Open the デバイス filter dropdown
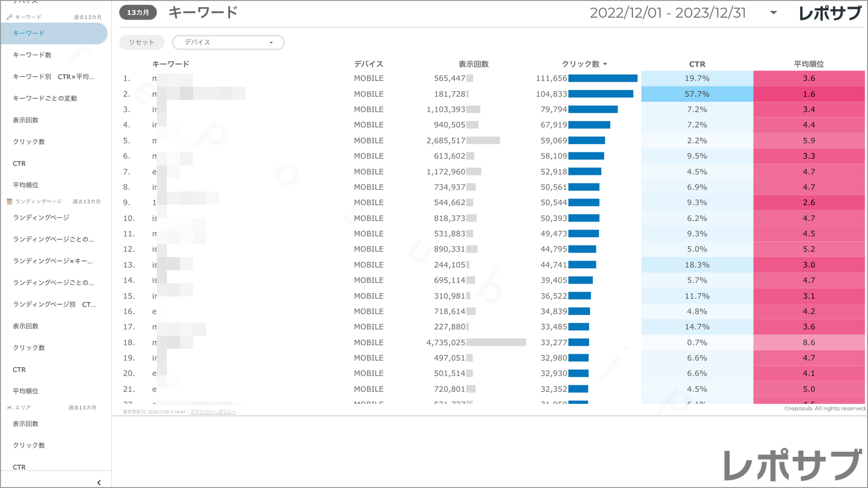 (x=228, y=43)
